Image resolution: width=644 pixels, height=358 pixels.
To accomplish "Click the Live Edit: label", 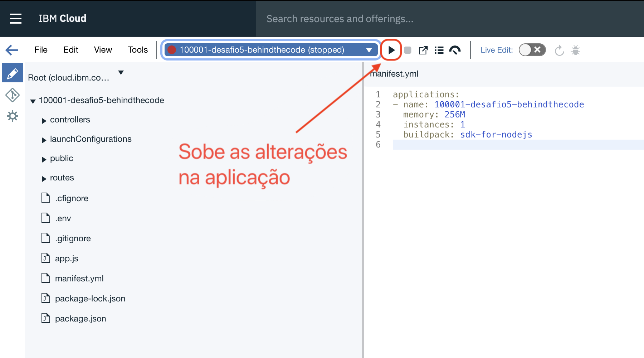I will [497, 50].
